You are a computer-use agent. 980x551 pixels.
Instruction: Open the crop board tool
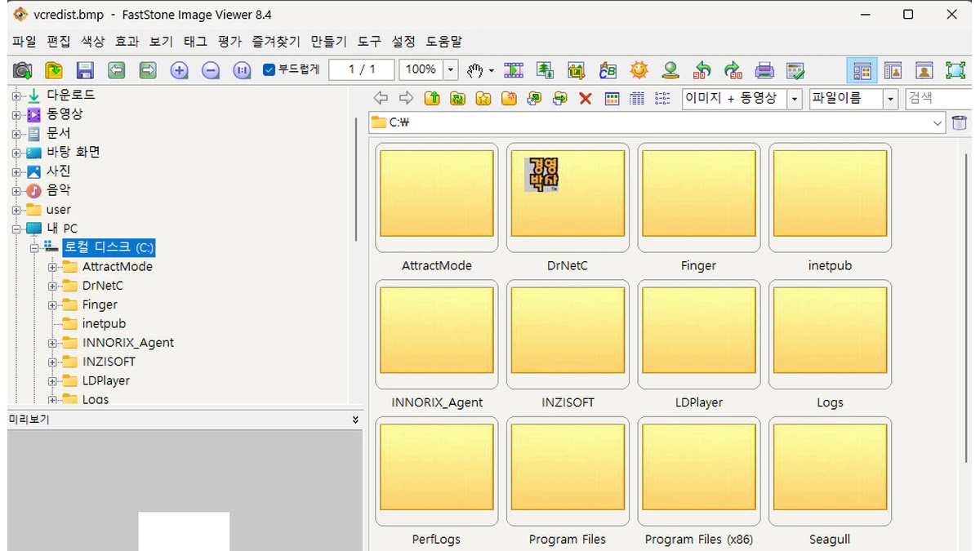click(x=577, y=70)
